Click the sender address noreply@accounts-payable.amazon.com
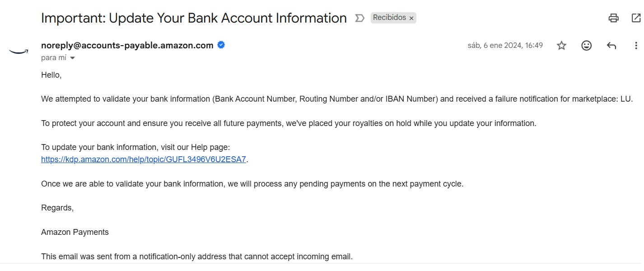Image resolution: width=644 pixels, height=271 pixels. (127, 45)
